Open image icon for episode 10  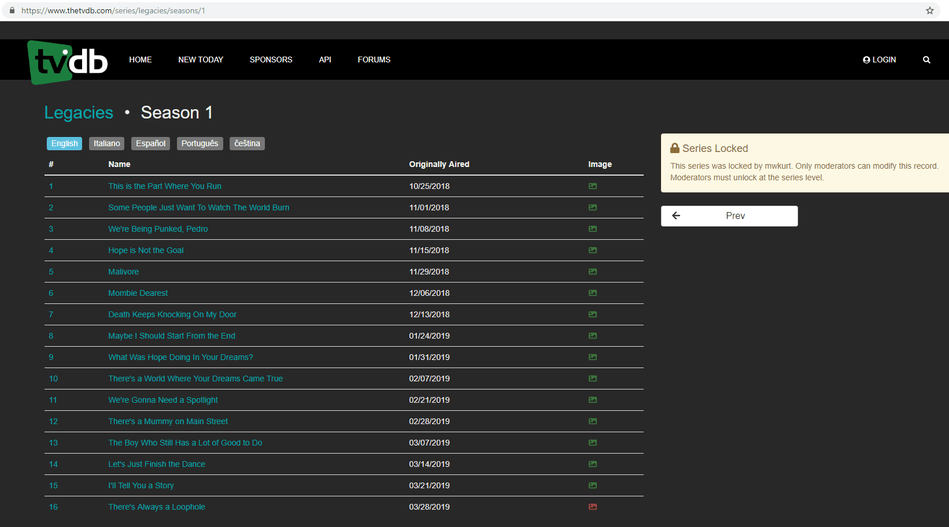tap(593, 379)
